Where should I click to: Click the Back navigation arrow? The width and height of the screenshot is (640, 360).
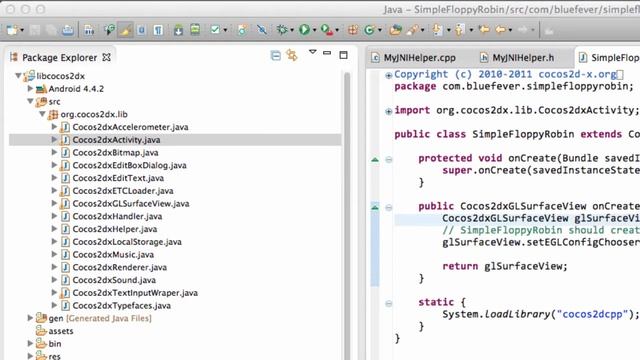coord(500,30)
